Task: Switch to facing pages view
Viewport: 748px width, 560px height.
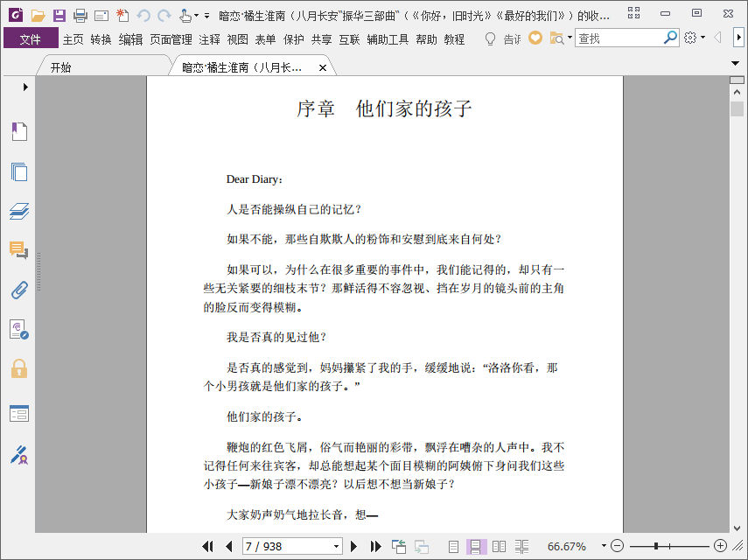Action: (x=499, y=547)
